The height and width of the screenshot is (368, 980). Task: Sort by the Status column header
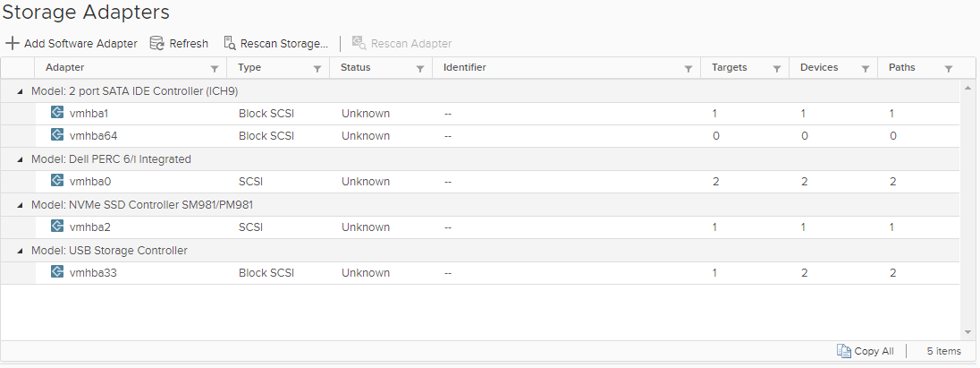[x=356, y=67]
